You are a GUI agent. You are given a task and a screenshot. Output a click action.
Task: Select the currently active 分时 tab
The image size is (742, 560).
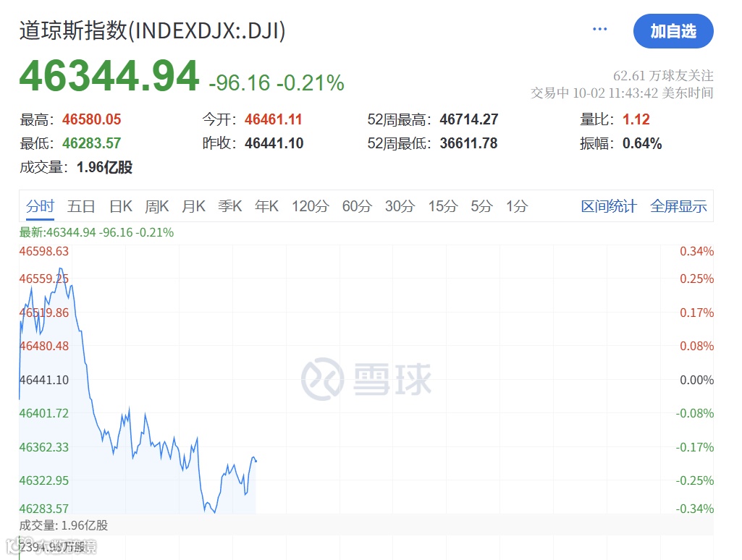(x=40, y=206)
